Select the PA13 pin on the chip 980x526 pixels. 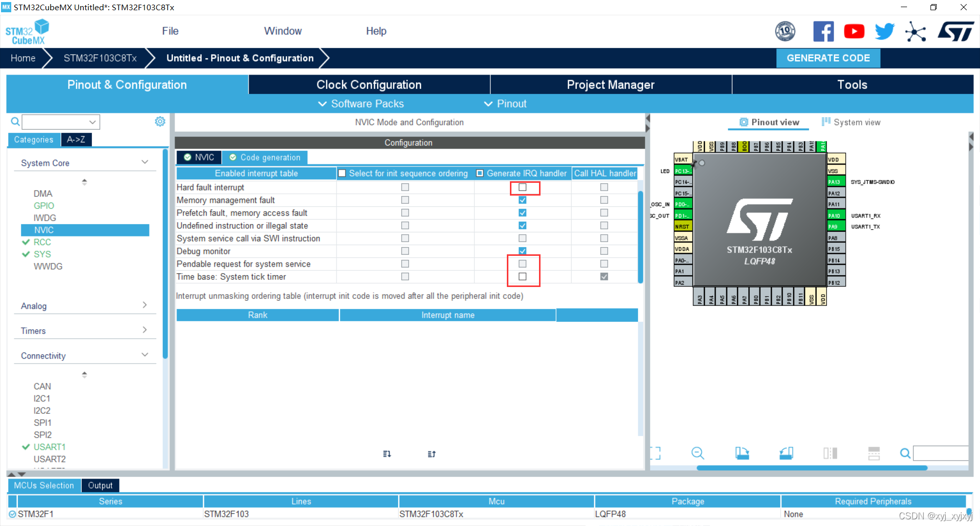pyautogui.click(x=836, y=182)
